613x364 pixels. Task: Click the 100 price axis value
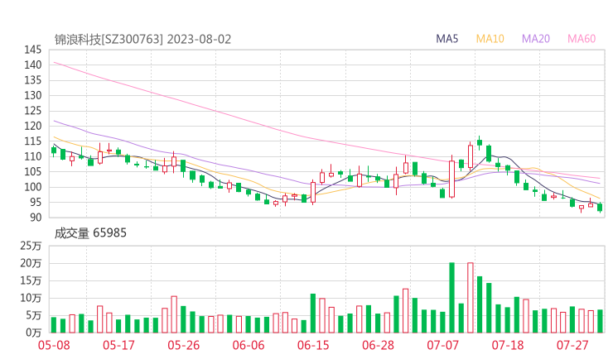[33, 187]
